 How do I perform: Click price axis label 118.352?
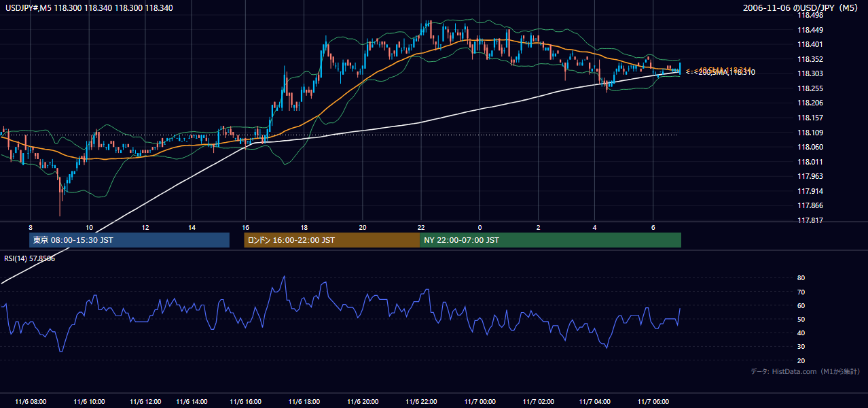[x=810, y=59]
